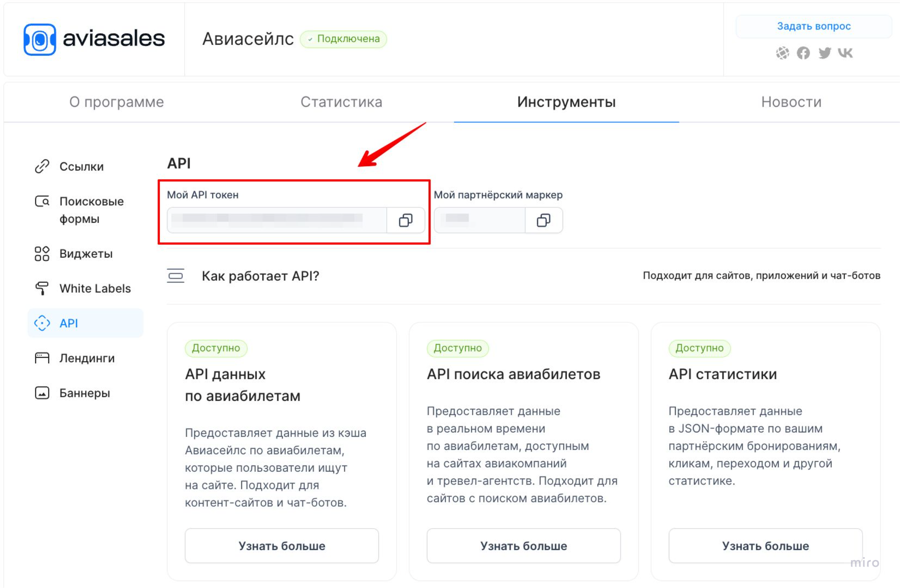Image resolution: width=900 pixels, height=588 pixels.
Task: Click the API поиска авиабилетов card title
Action: pyautogui.click(x=514, y=374)
